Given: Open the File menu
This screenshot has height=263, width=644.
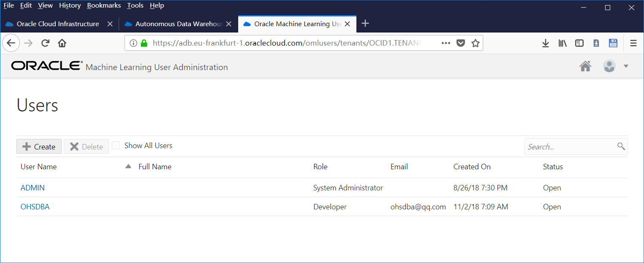Looking at the screenshot, I should [x=9, y=5].
